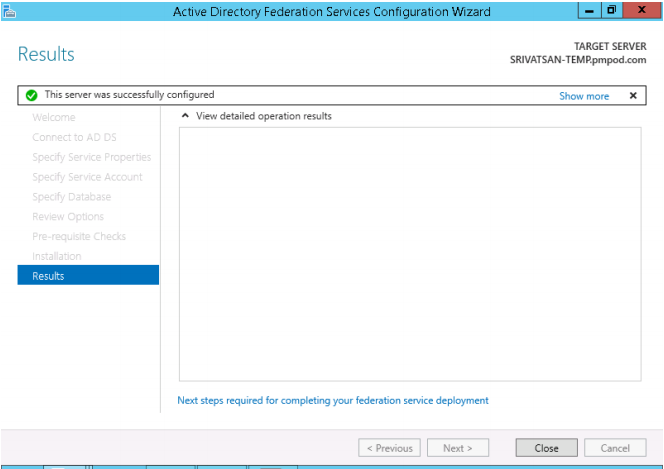
Task: Select the Connect to AD DS step
Action: coord(74,137)
